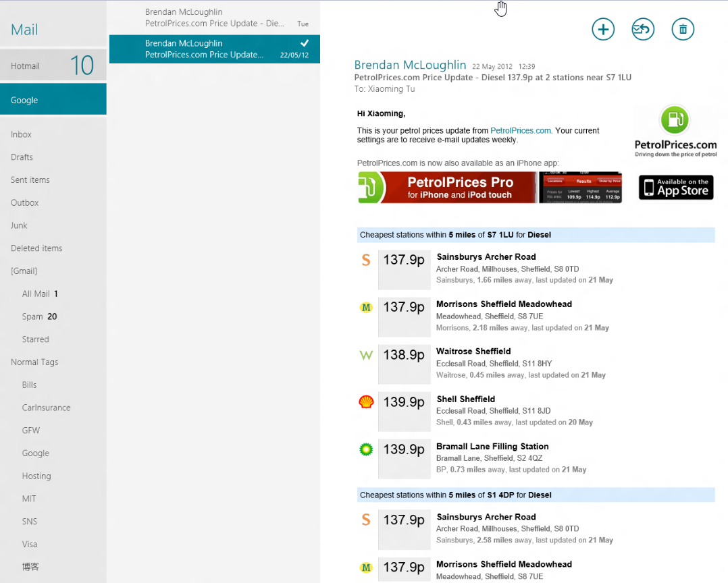The width and height of the screenshot is (728, 583).
Task: Click the 139.9p price for Shell Sheffield
Action: pos(404,402)
